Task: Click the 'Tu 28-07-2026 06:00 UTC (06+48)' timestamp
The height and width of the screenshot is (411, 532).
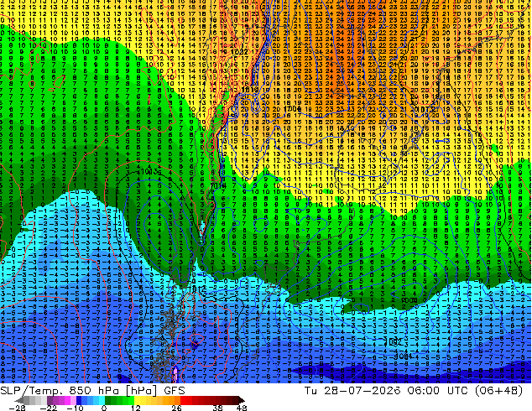Action: [414, 391]
